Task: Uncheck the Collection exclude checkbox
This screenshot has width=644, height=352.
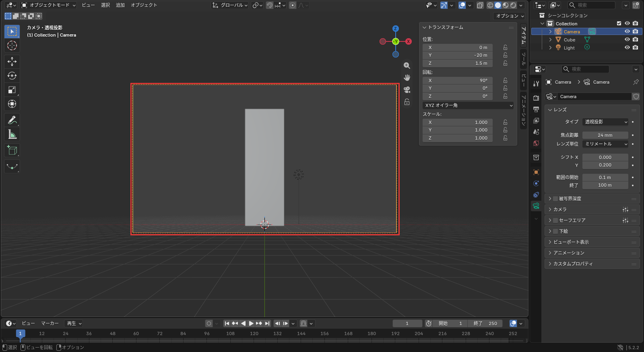Action: (619, 23)
